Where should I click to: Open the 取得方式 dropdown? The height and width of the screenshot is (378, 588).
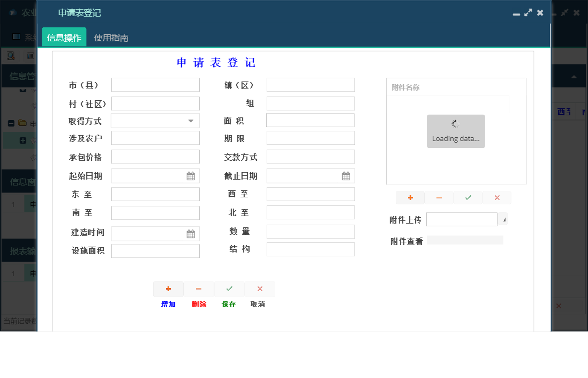191,120
